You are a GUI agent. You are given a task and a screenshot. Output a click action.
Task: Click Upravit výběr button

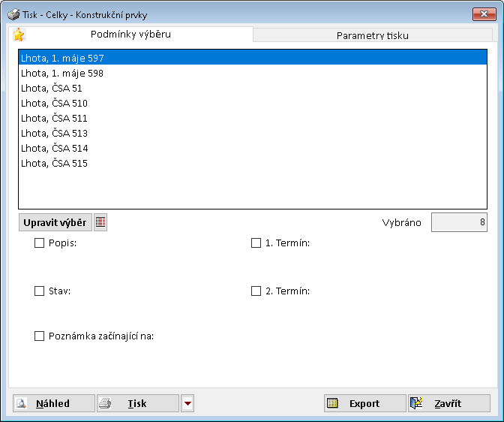pyautogui.click(x=55, y=222)
